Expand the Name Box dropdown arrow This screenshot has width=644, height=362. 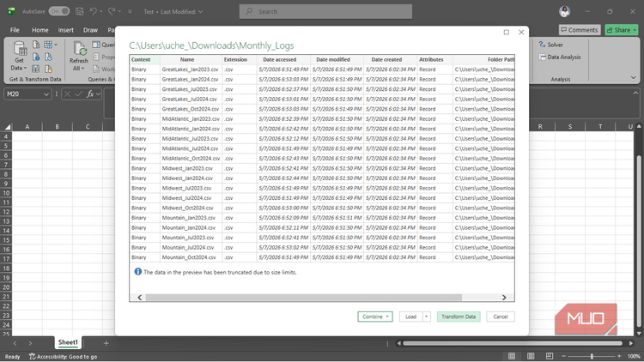click(46, 94)
